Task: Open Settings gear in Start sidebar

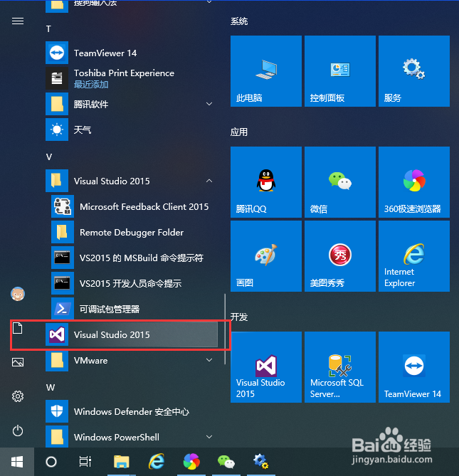Action: point(18,396)
